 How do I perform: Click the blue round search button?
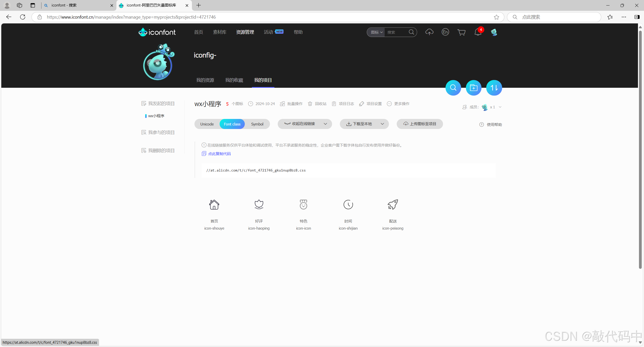[453, 88]
